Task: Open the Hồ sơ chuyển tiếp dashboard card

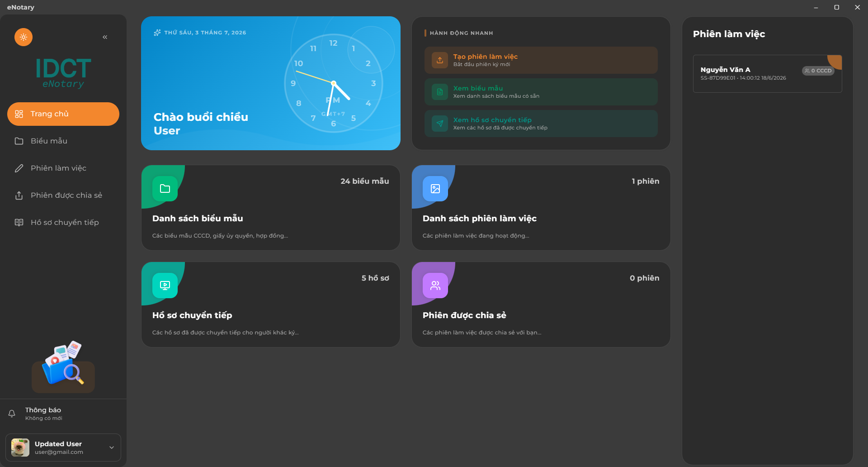Action: pos(271,305)
